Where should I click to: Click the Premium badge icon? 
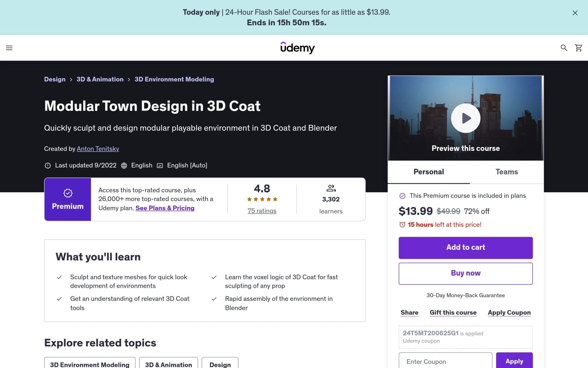[x=68, y=193]
